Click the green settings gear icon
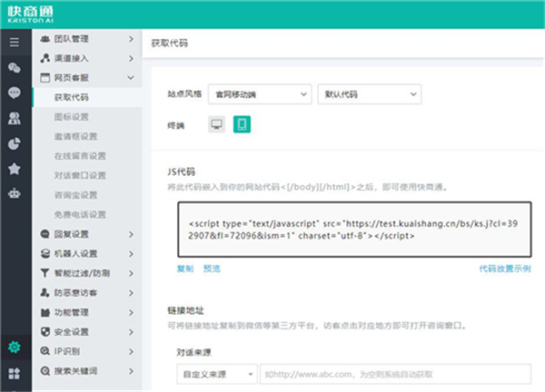Viewport: 545px width, 392px height. pos(14,347)
